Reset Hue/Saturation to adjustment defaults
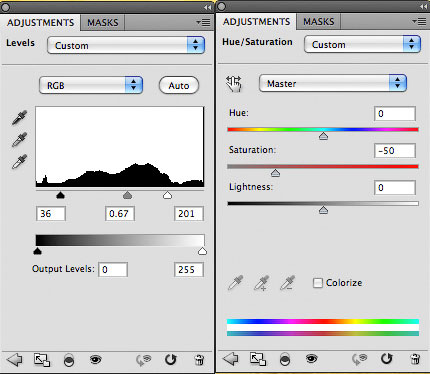430x374 pixels. coord(386,359)
